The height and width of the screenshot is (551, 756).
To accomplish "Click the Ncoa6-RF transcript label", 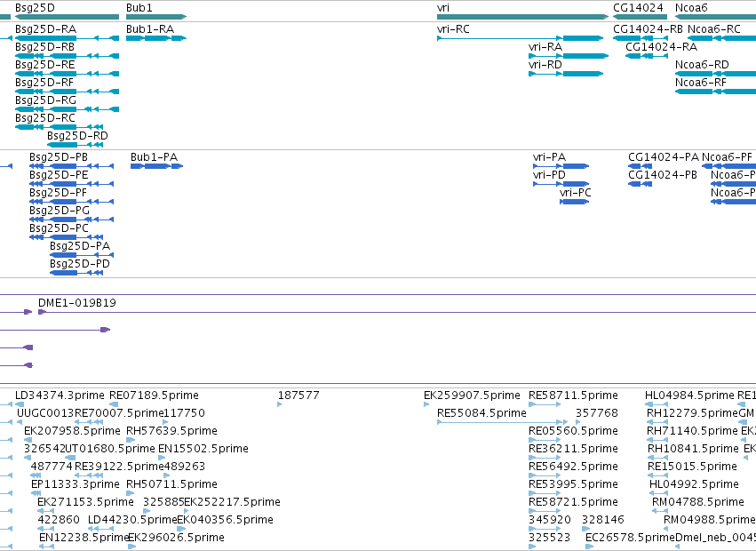I will pyautogui.click(x=701, y=83).
